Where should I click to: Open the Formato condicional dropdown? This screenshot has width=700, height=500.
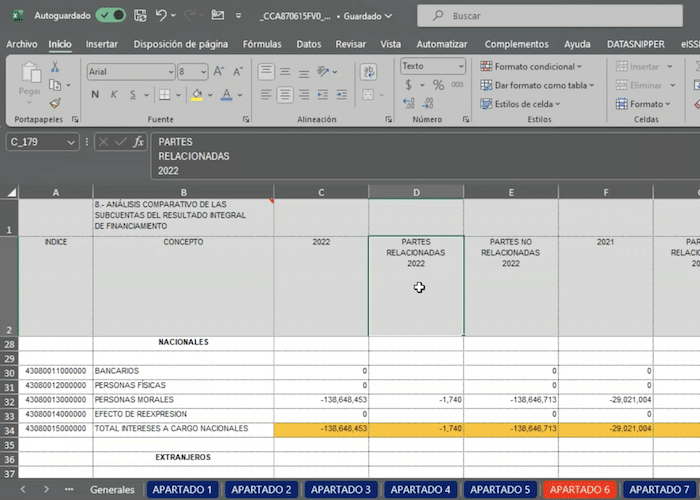pyautogui.click(x=537, y=66)
